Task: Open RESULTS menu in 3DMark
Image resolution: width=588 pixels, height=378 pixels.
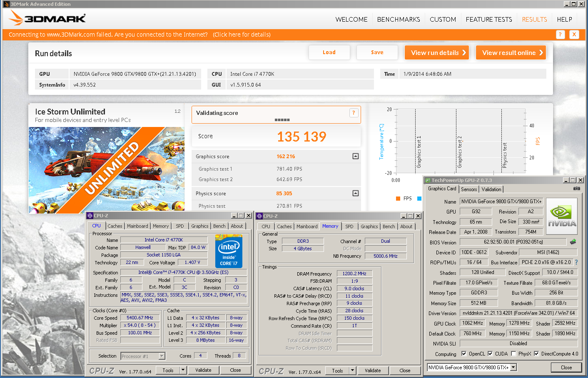Action: 534,20
